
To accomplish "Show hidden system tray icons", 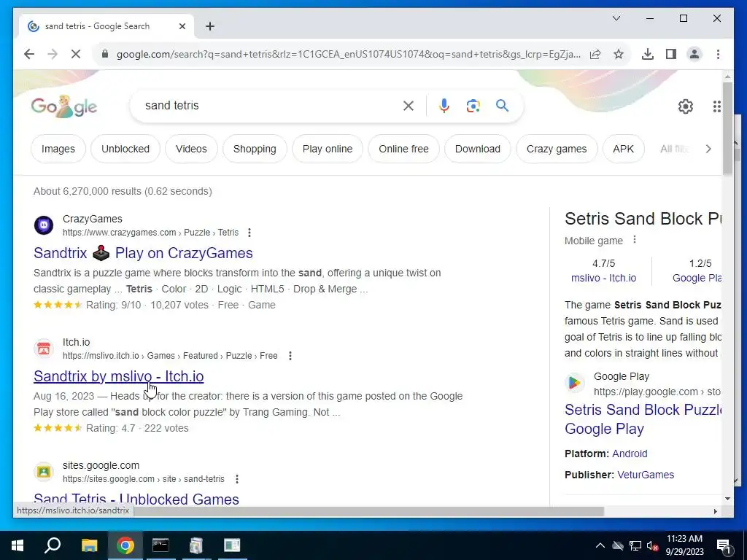I will coord(600,545).
